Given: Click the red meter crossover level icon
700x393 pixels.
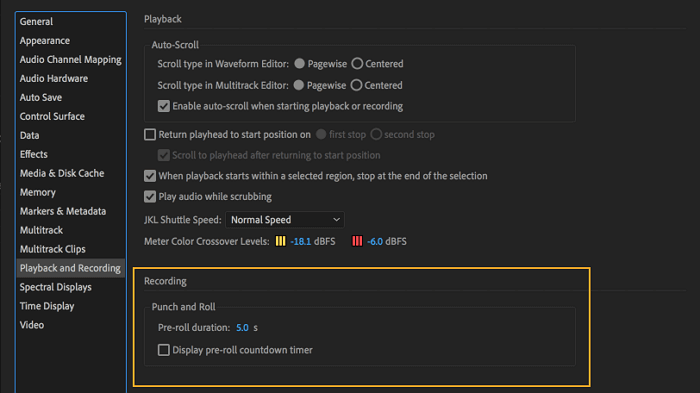Looking at the screenshot, I should click(357, 241).
